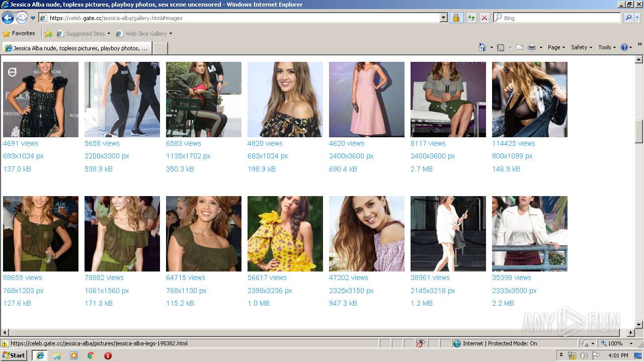Screen dimensions: 644x362
Task: Go back with the Back arrow button
Action: [x=8, y=18]
